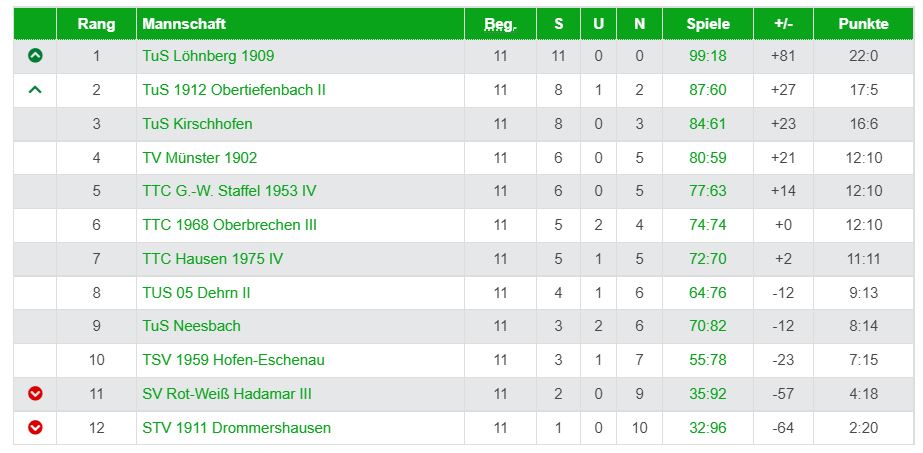Open the 32:96 games score link
Viewport: 923px width, 453px height.
point(708,428)
